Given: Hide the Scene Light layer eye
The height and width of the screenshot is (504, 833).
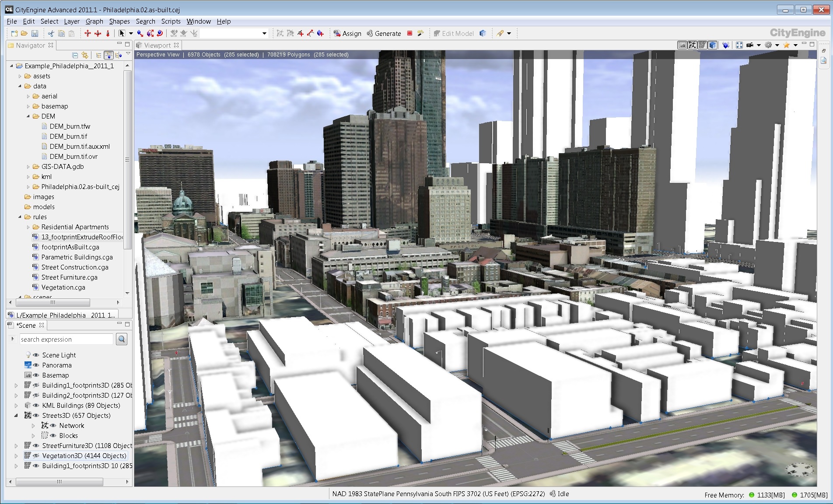Looking at the screenshot, I should coord(36,355).
